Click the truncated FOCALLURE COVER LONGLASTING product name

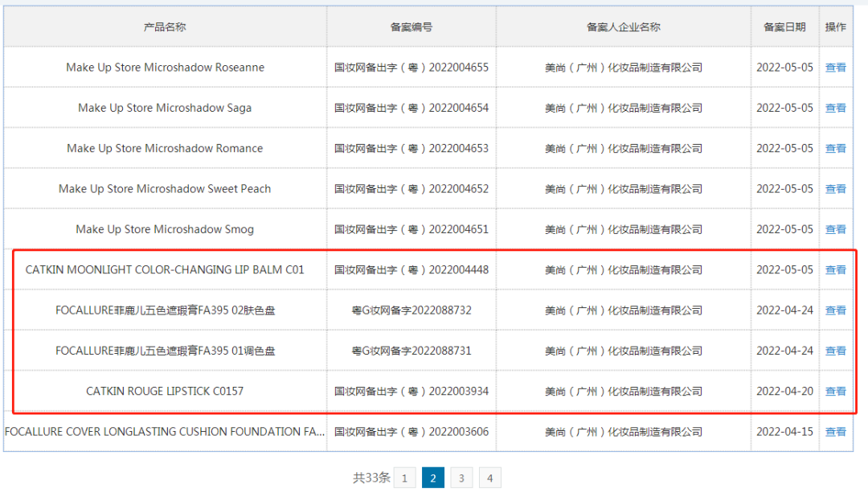pos(165,432)
